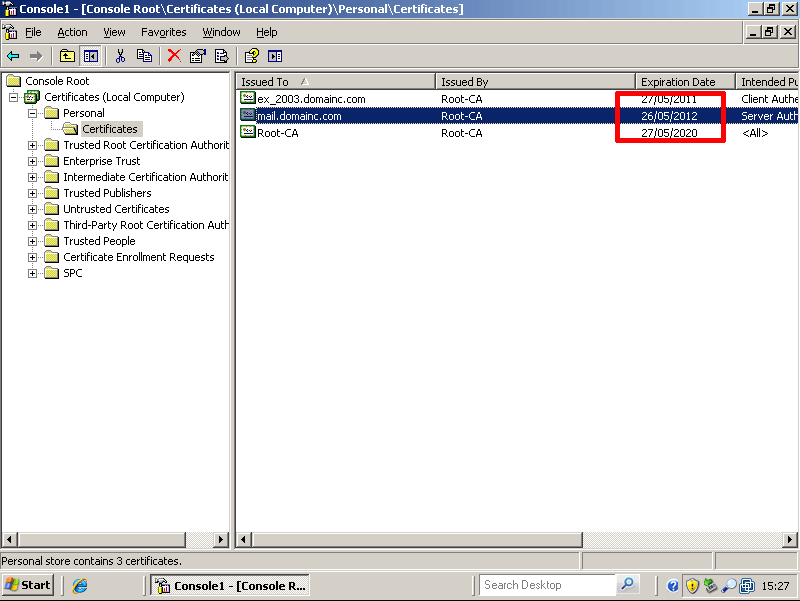Image resolution: width=800 pixels, height=601 pixels.
Task: Click tree pane scroll right arrow
Action: coord(221,539)
